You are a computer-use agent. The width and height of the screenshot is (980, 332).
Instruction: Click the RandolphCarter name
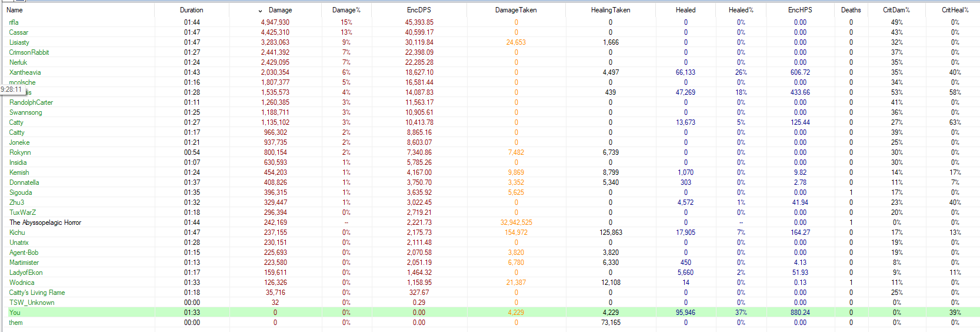click(x=31, y=102)
